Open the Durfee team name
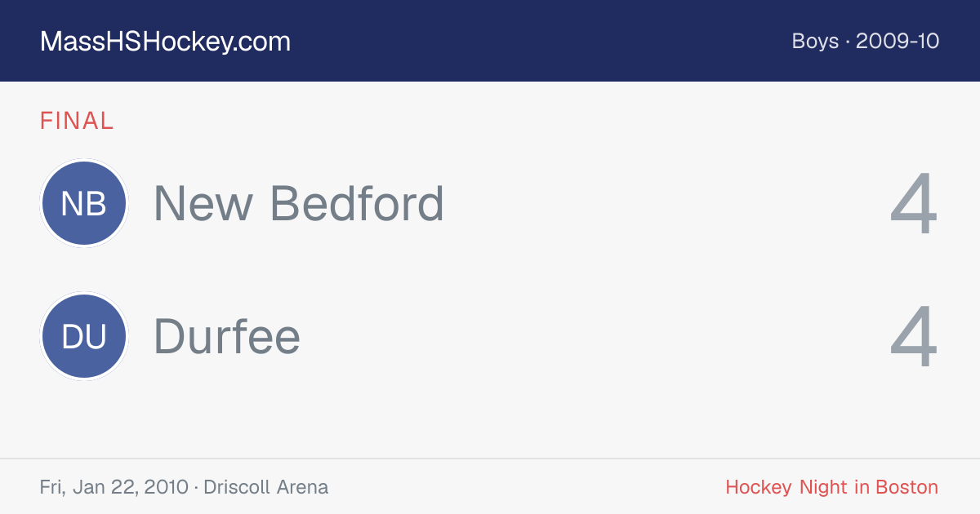This screenshot has width=980, height=514. point(227,337)
